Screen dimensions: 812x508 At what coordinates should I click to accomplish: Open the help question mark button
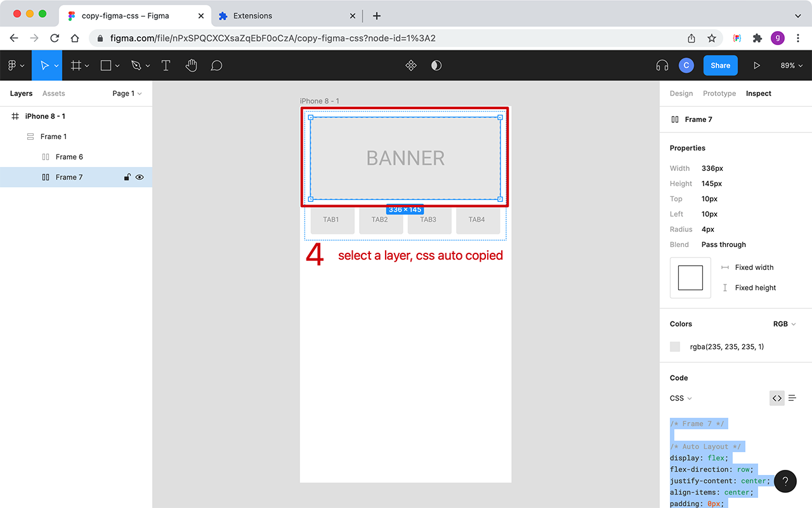click(x=785, y=481)
